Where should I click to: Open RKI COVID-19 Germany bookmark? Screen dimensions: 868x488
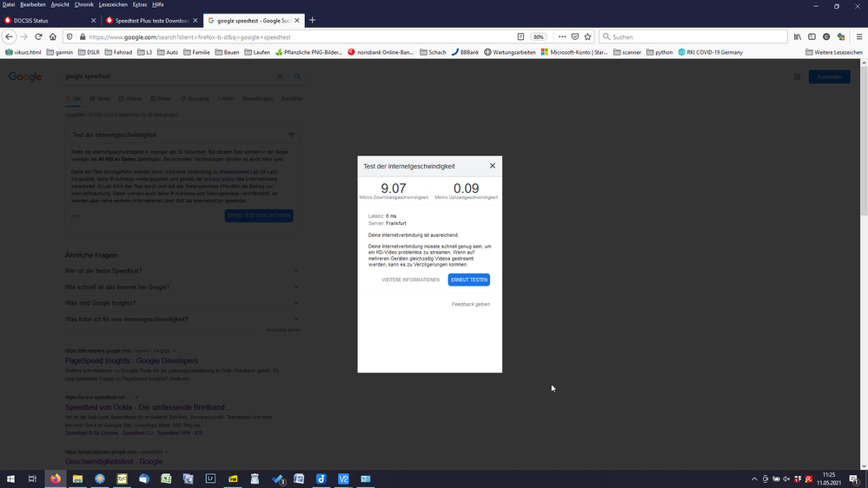point(710,53)
